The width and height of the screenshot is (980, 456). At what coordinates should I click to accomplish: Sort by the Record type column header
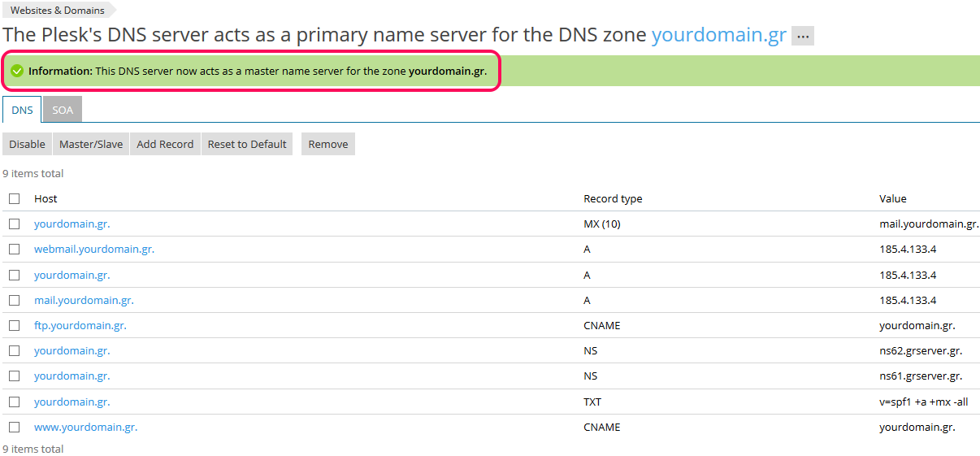613,198
